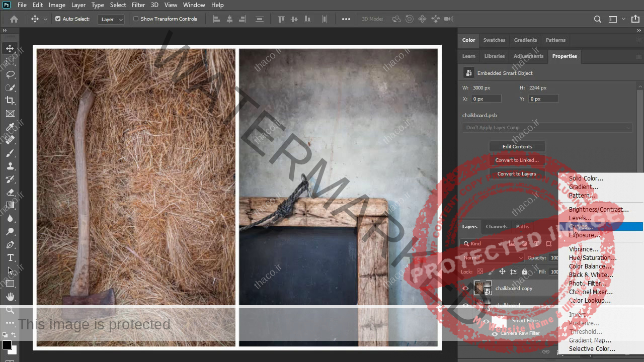
Task: Click the foreground color swatch
Action: 7,345
